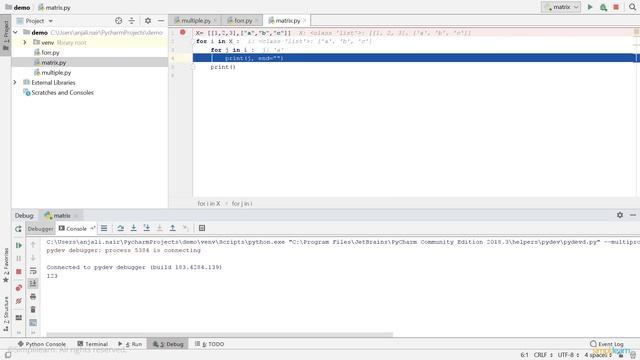The height and width of the screenshot is (360, 640).
Task: Stop debugging via red square in Debug panel
Action: 18,271
